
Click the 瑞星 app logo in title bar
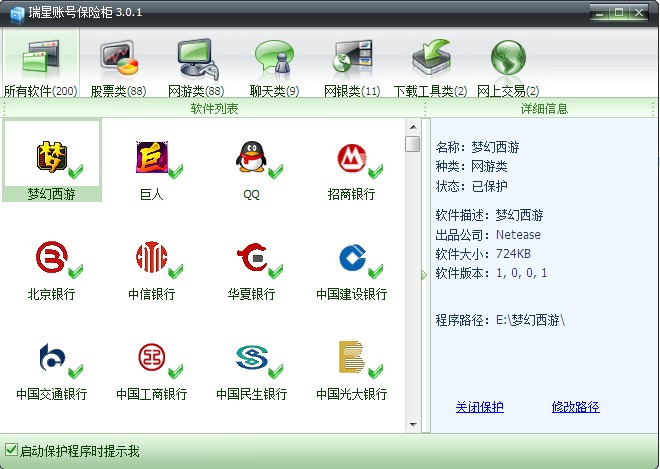[x=17, y=13]
